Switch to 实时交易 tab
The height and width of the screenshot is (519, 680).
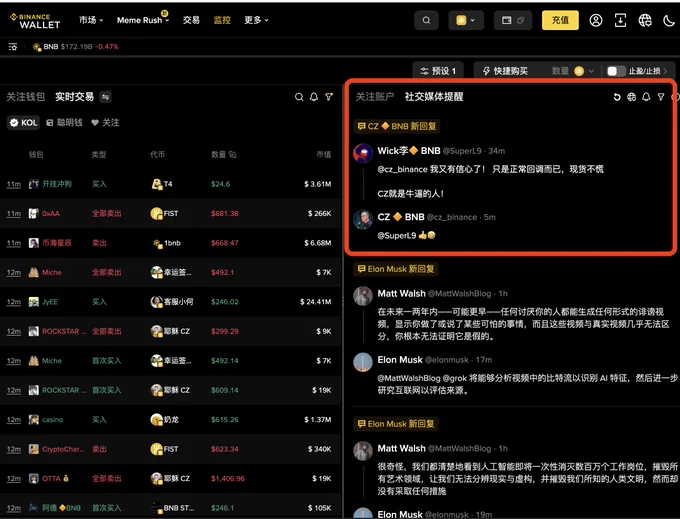pyautogui.click(x=74, y=97)
